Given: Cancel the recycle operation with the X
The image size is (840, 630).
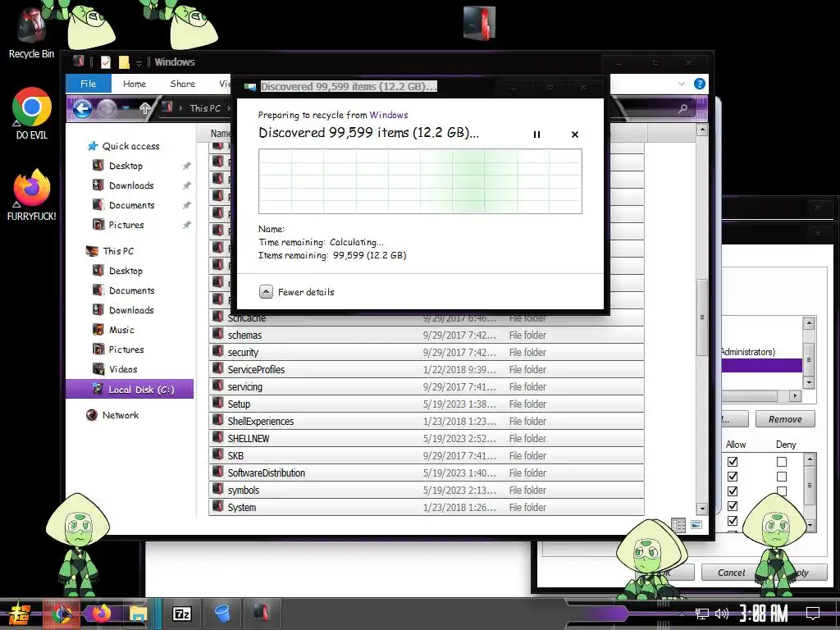Looking at the screenshot, I should pos(575,135).
